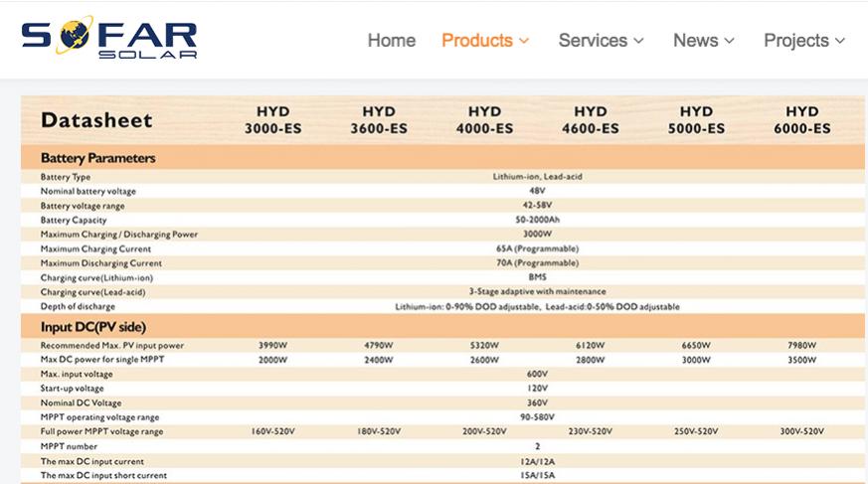Click the 65A (Programmable) value

point(537,248)
